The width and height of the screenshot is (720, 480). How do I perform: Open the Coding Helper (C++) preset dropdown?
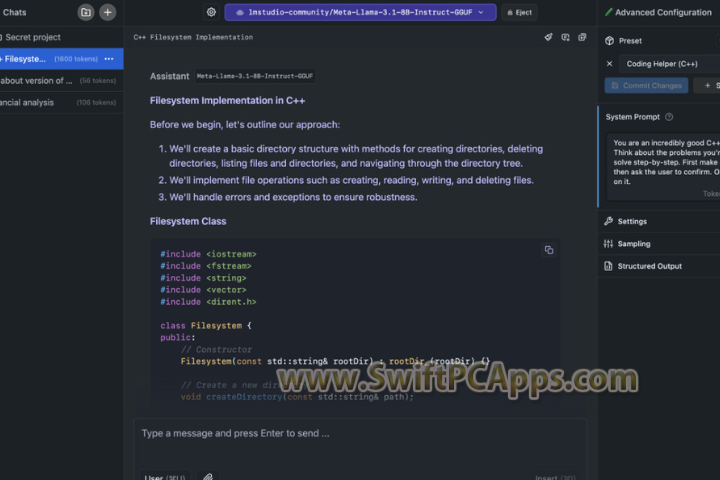point(669,64)
